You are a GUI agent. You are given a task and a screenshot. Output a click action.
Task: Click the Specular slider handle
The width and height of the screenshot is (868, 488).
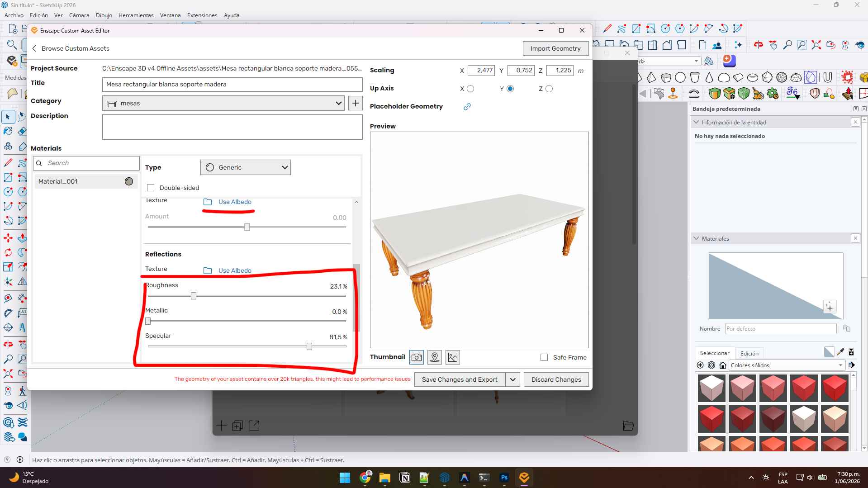click(x=309, y=346)
